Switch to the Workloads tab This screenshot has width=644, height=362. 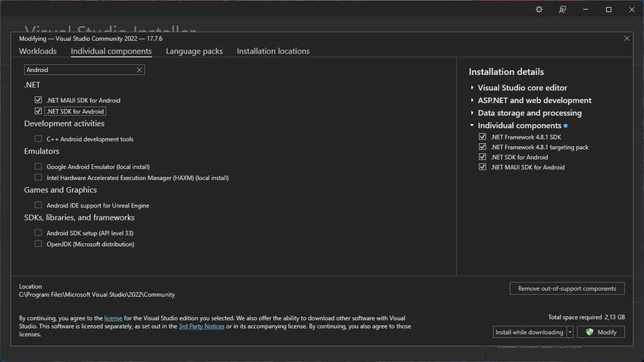tap(38, 51)
